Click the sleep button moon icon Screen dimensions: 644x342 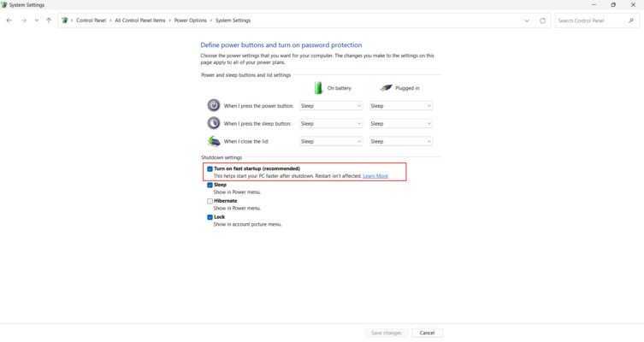point(214,123)
